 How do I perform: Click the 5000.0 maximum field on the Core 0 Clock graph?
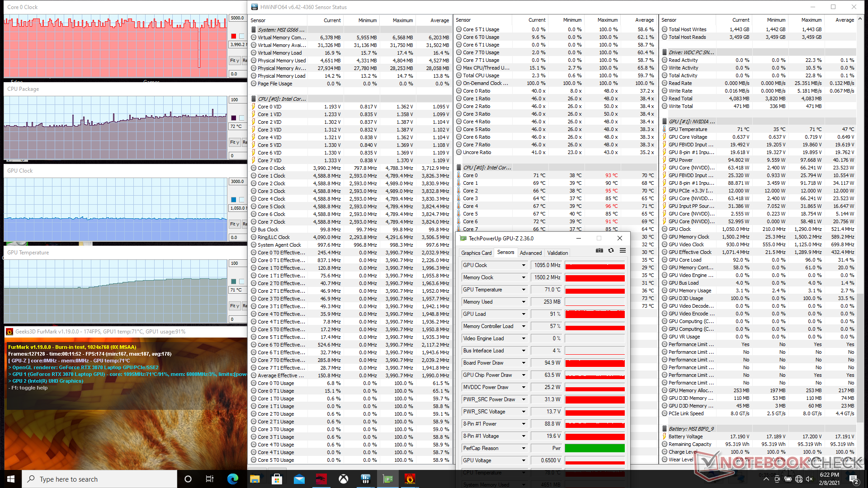(x=237, y=18)
